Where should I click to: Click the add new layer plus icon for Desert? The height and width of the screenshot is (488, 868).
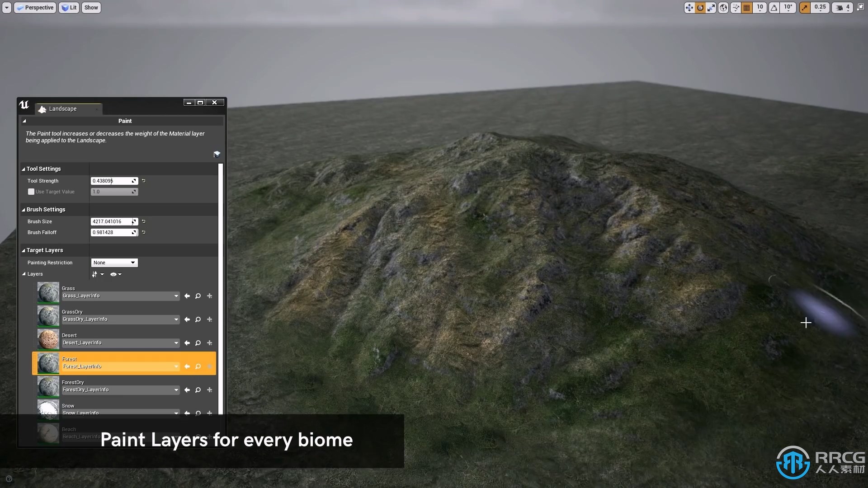click(x=209, y=343)
